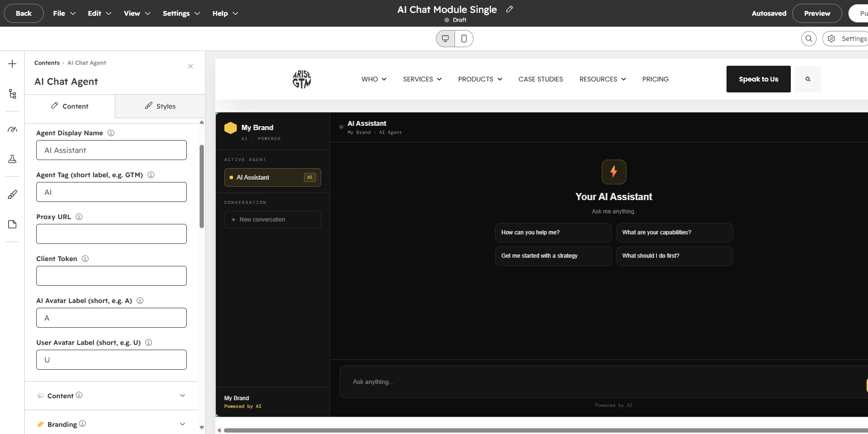Click the Agent Display Name field
868x434 pixels.
(x=111, y=150)
